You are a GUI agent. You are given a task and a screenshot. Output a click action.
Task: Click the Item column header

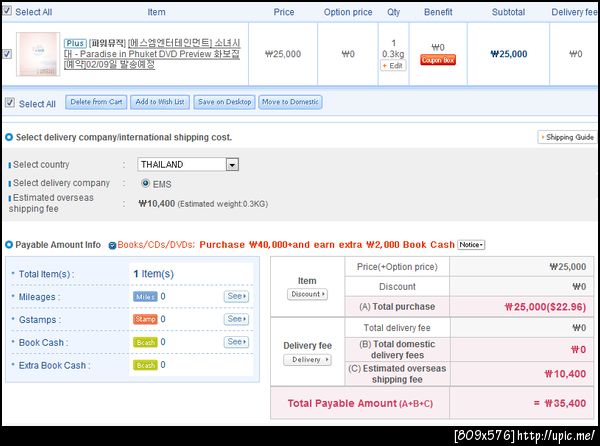157,12
